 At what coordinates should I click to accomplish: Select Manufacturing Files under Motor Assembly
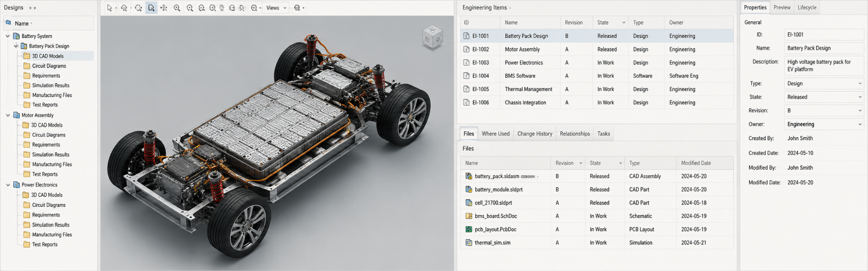click(x=52, y=164)
